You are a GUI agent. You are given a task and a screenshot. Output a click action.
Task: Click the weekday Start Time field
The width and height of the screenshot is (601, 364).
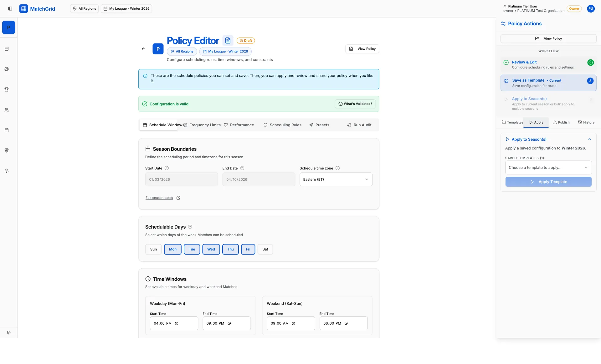[x=174, y=323]
